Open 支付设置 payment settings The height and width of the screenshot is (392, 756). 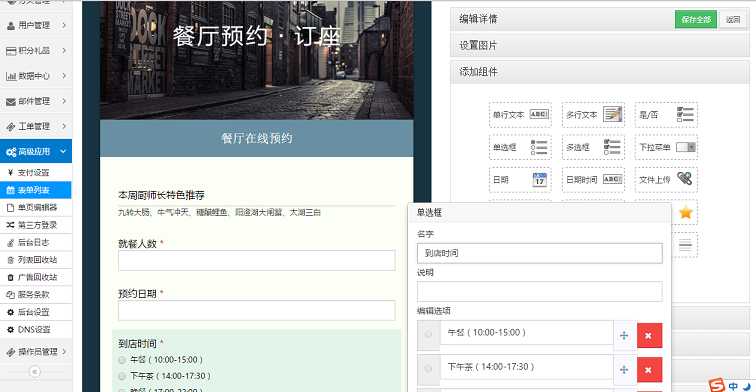click(x=36, y=173)
